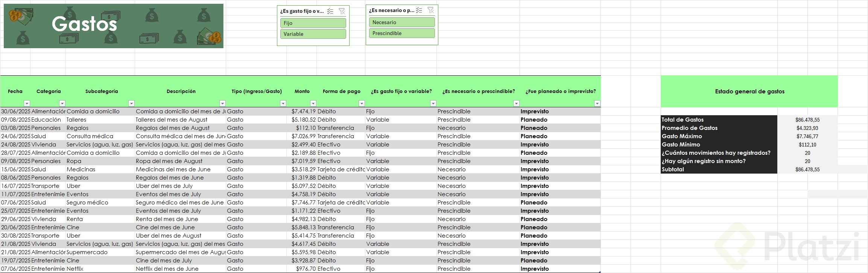This screenshot has height=273, width=868.
Task: Select the 'Renta' subcategory cell
Action: 100,219
